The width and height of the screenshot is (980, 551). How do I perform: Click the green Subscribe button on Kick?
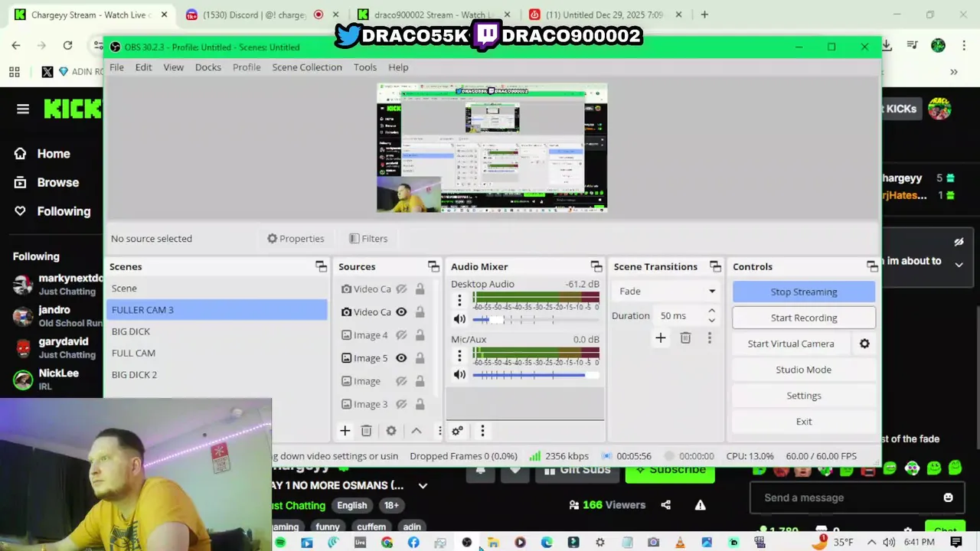(670, 470)
